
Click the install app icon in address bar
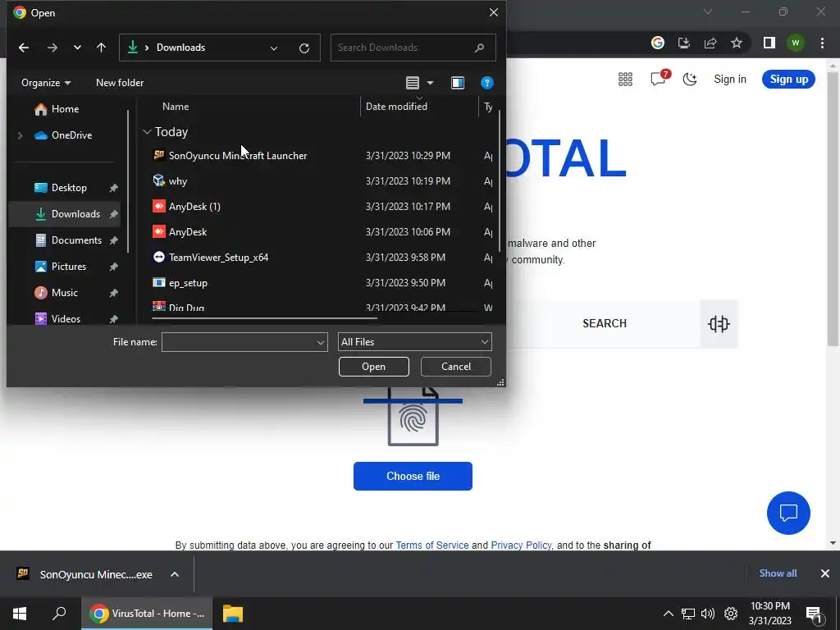tap(684, 43)
